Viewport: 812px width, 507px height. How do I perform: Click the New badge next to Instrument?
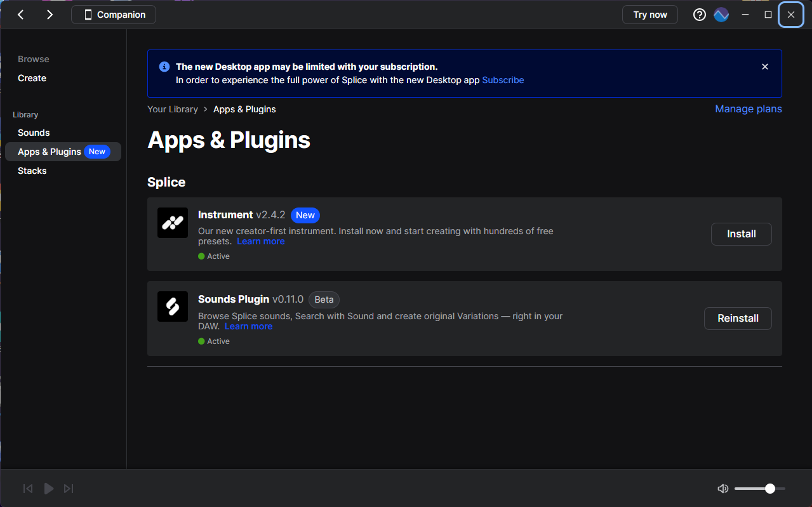pos(305,215)
